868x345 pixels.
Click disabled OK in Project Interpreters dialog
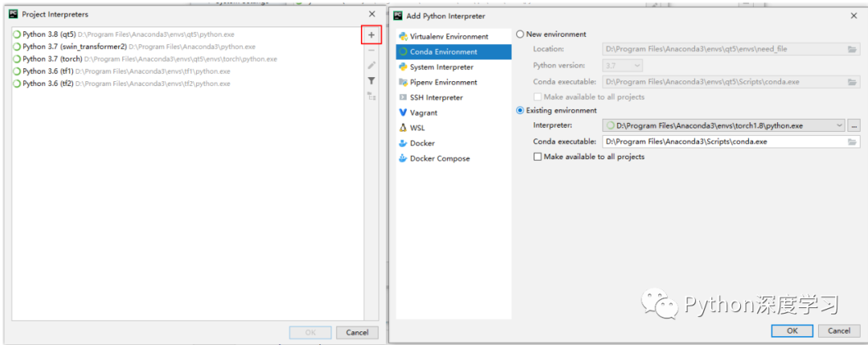(x=310, y=332)
